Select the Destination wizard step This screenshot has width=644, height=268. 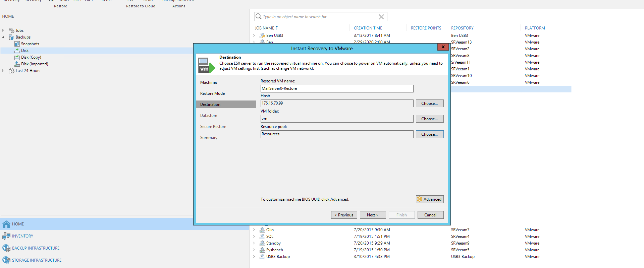point(226,105)
